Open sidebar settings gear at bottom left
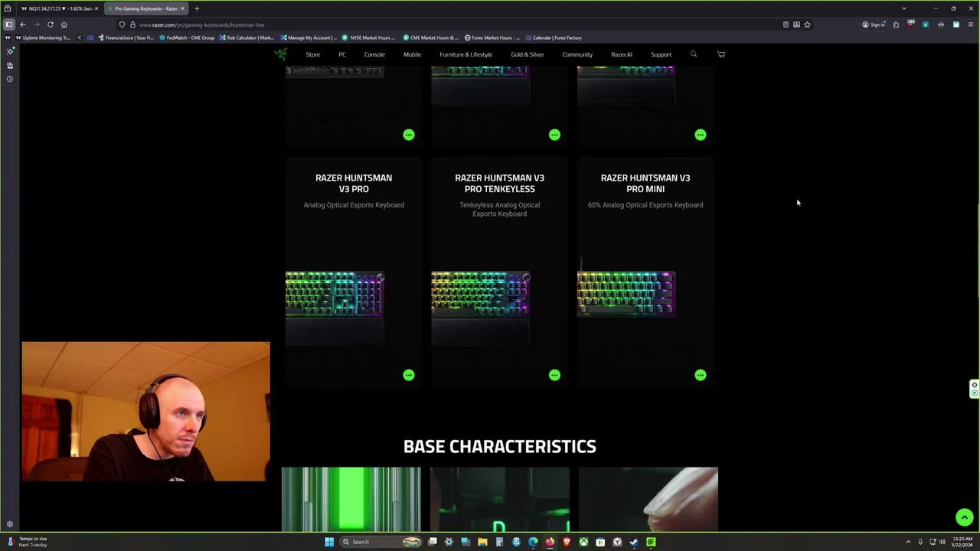The width and height of the screenshot is (980, 551). [x=10, y=525]
